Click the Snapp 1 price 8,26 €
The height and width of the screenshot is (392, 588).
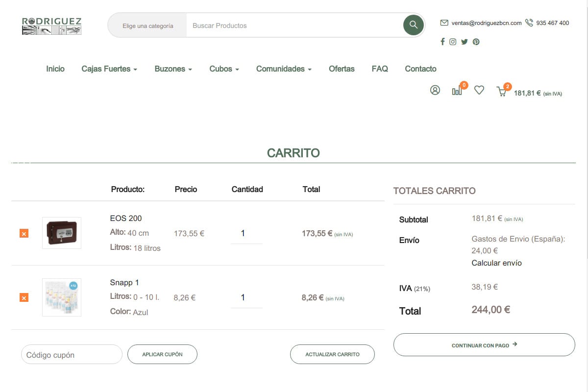185,298
